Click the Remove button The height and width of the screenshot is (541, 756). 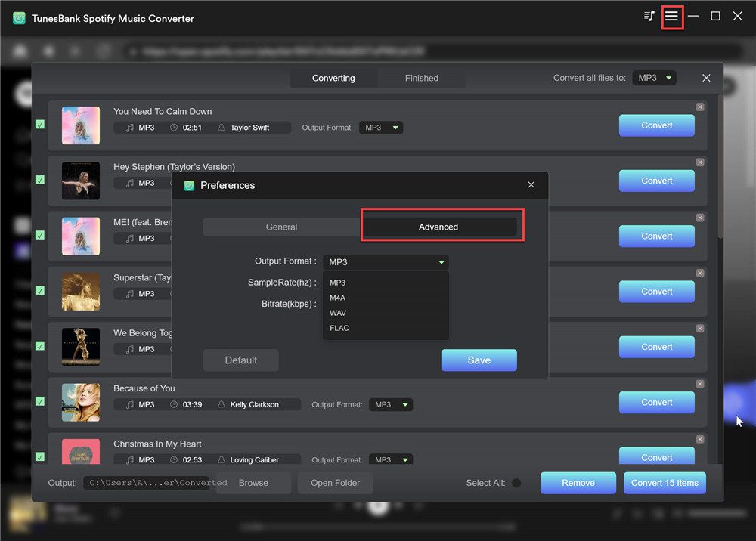[x=578, y=483]
